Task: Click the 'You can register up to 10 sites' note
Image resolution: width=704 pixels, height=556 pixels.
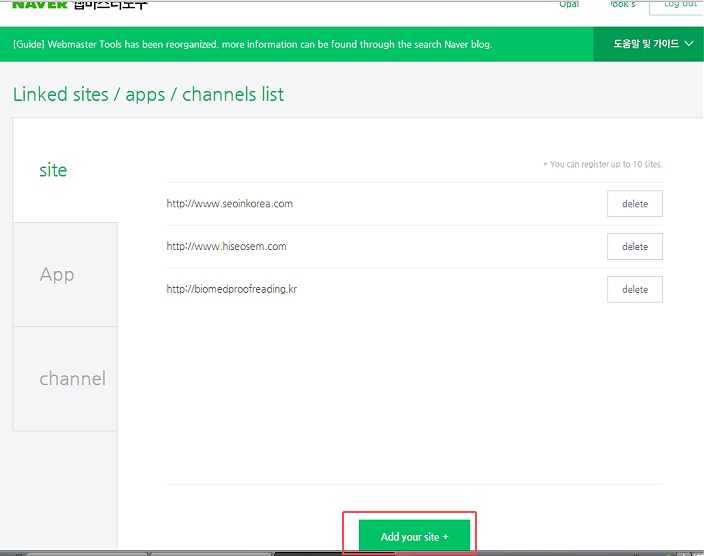Action: point(603,164)
